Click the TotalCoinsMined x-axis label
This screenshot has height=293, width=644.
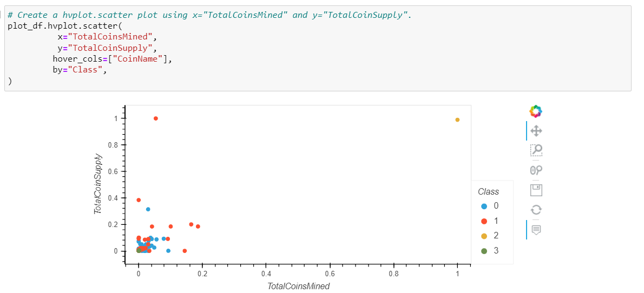[298, 286]
